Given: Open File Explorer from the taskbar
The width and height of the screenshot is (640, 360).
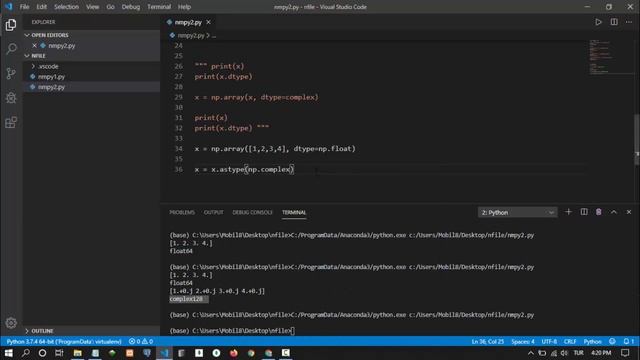Looking at the screenshot, I should click(78, 353).
